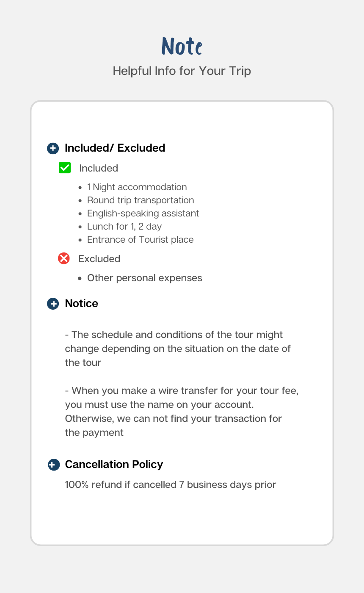364x593 pixels.
Task: Click the red X Excluded icon
Action: (x=64, y=258)
